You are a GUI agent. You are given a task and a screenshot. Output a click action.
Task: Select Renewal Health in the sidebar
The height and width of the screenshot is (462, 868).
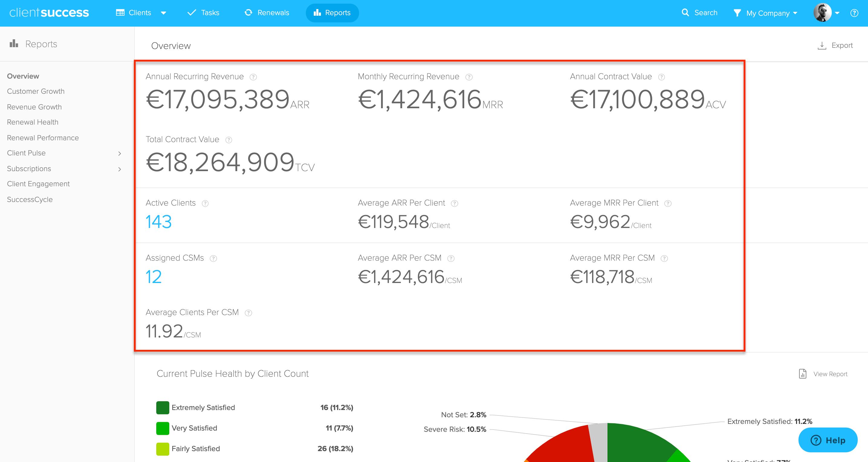click(x=33, y=122)
